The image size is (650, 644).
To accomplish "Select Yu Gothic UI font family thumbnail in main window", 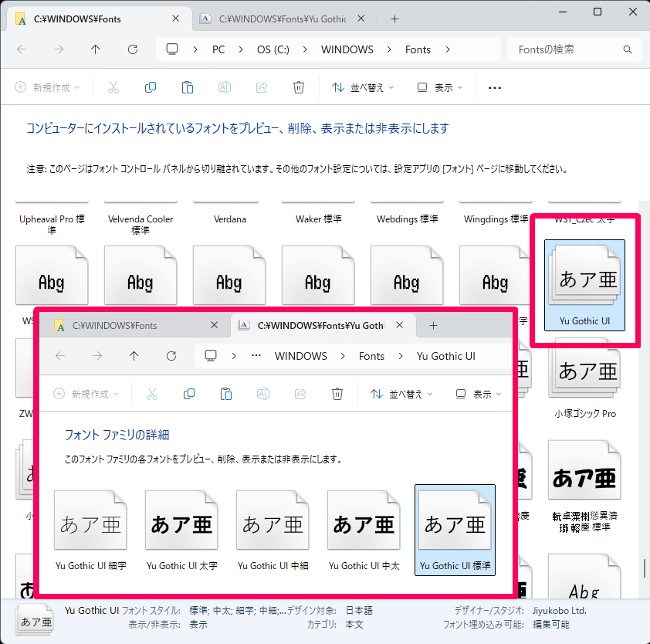I will point(584,285).
